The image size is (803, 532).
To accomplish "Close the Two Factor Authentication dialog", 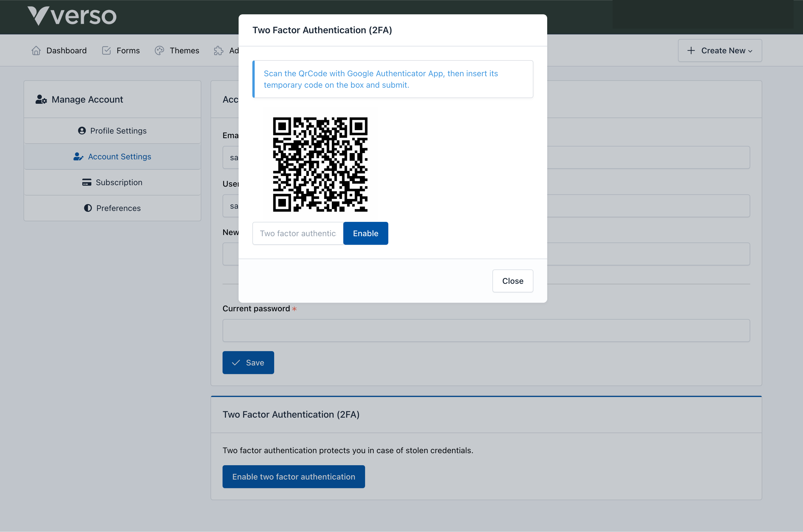I will (x=512, y=281).
